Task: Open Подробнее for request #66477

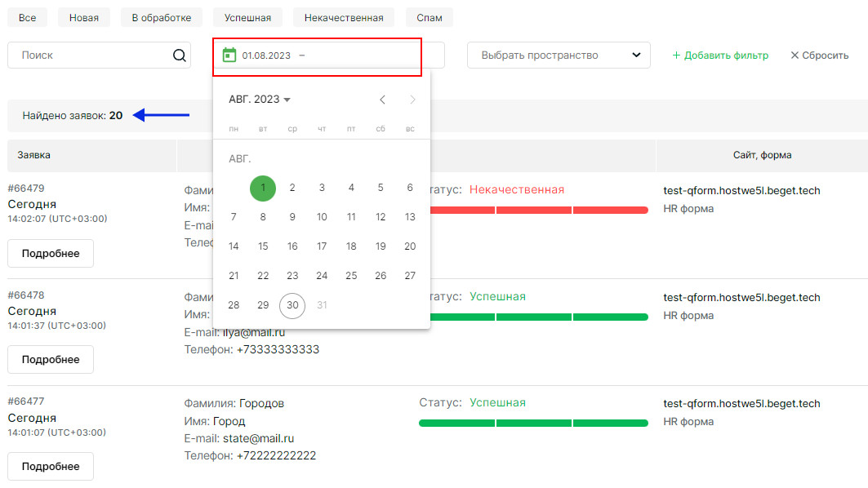Action: [x=51, y=466]
